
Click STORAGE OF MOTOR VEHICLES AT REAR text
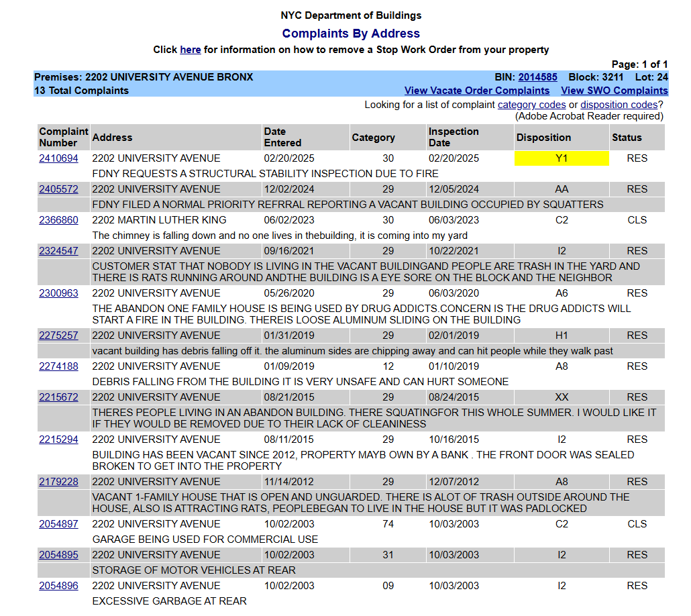(194, 570)
